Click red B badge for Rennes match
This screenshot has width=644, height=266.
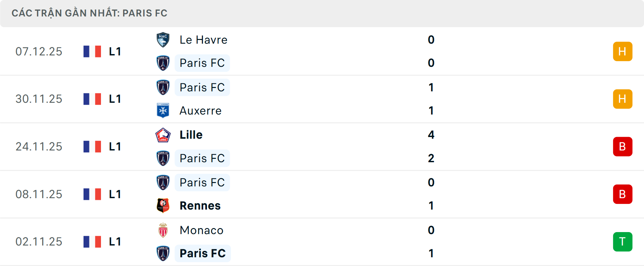pos(623,194)
